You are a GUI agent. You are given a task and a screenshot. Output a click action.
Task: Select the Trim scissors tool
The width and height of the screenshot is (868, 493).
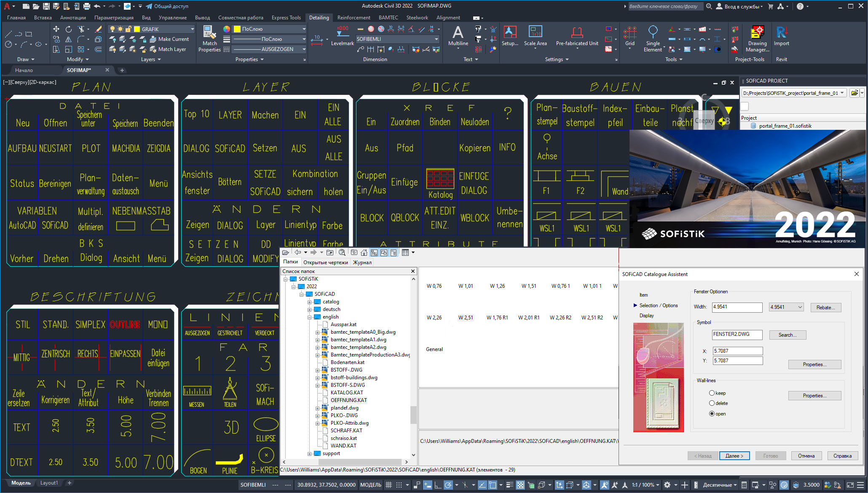point(81,29)
